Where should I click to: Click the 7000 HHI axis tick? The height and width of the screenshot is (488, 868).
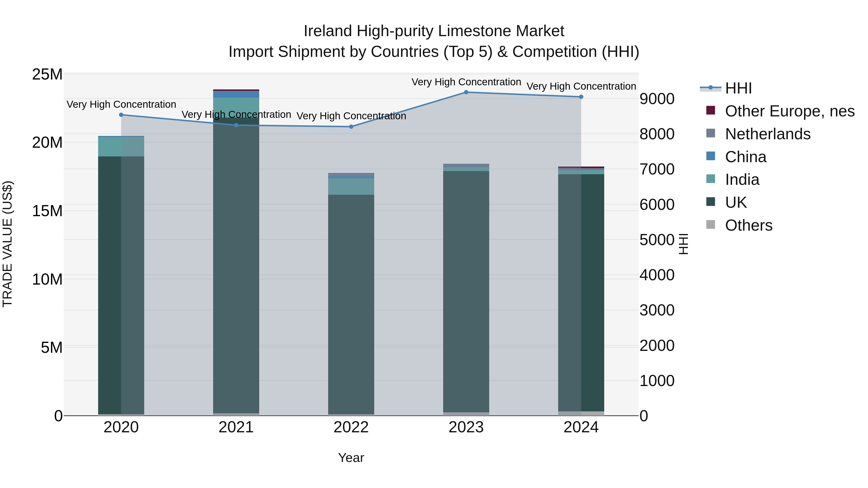[x=657, y=169]
